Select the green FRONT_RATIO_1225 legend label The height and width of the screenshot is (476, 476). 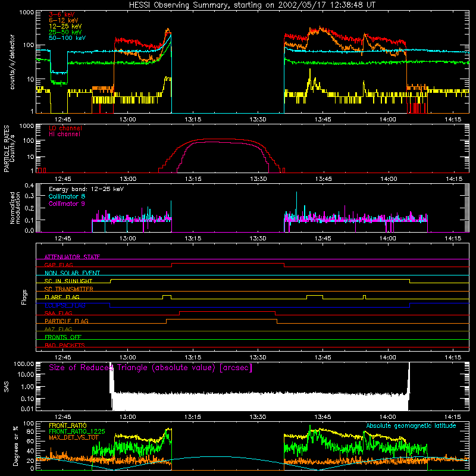coord(77,431)
